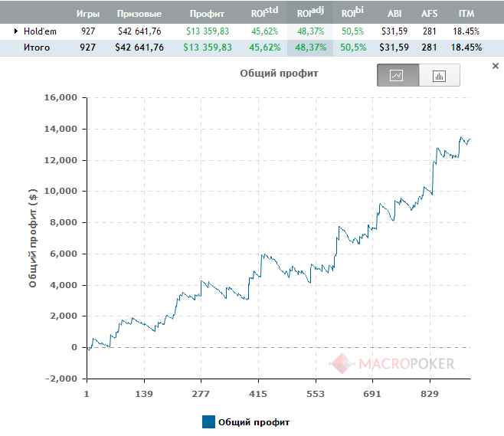The height and width of the screenshot is (436, 504).
Task: Sort by the ITM column header
Action: point(466,14)
